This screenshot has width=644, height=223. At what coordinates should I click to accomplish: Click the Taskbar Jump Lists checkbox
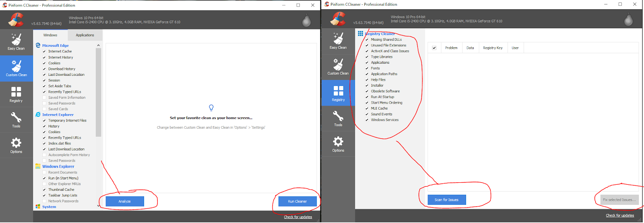point(44,196)
